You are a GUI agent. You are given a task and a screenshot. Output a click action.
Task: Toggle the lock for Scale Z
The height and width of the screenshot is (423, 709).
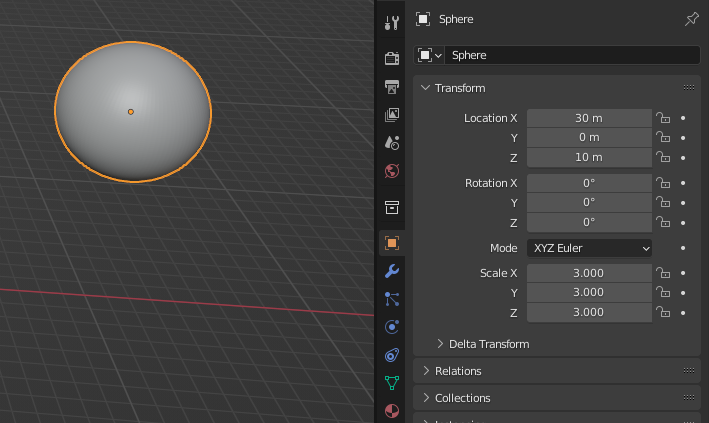[663, 313]
